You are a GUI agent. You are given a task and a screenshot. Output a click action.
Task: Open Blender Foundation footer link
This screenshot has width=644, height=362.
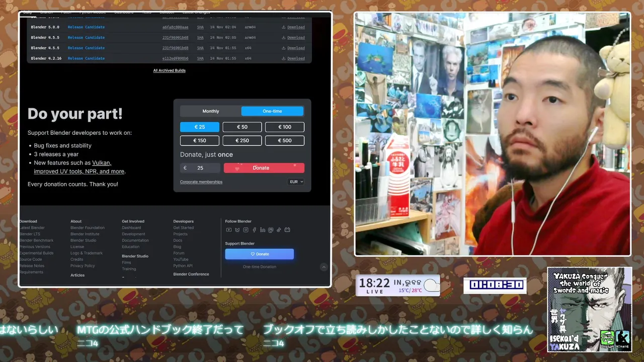[x=88, y=228]
